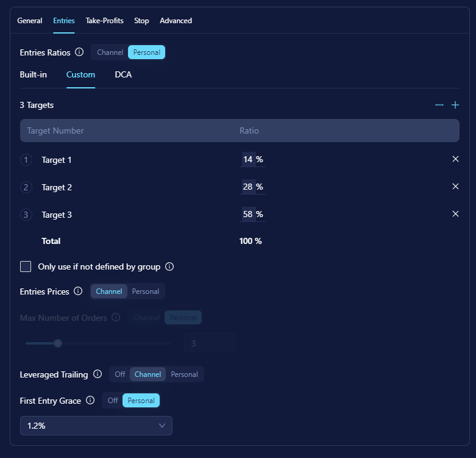Screen dimensions: 476x458
Task: Select the DCA ratios sub-tab
Action: coord(123,75)
